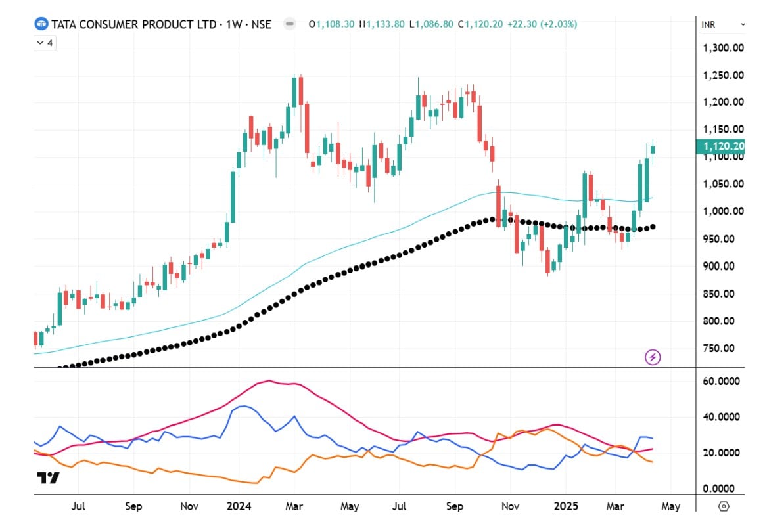Click the gray market status indicator icon
The image size is (765, 532).
click(289, 24)
